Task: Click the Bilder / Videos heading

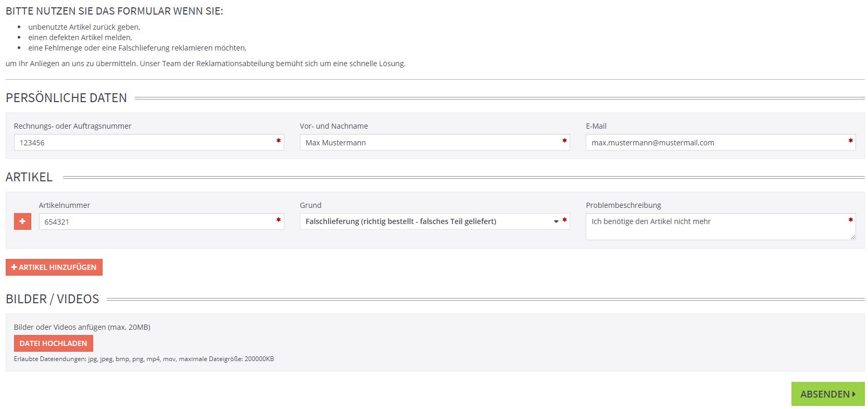Action: click(x=52, y=299)
